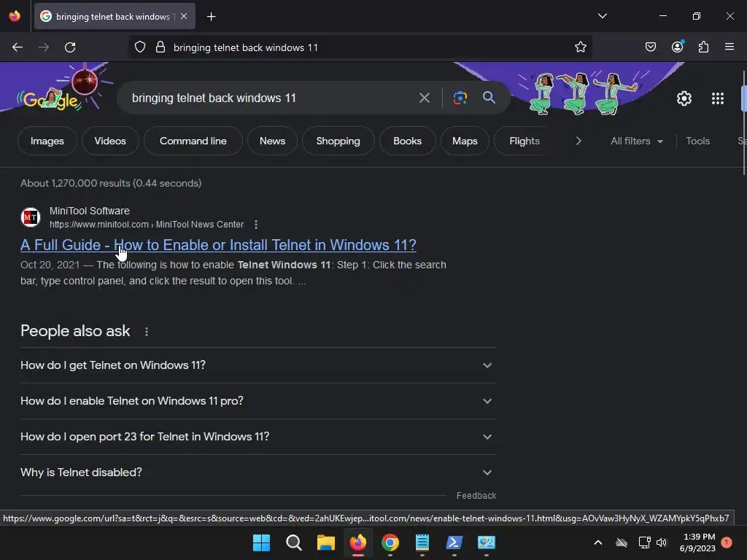This screenshot has width=747, height=560.
Task: Open the volume speaker tray icon
Action: point(662,542)
